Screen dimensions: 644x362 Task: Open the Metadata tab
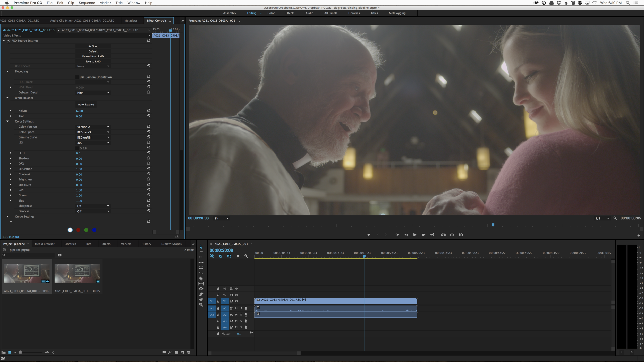pyautogui.click(x=131, y=21)
